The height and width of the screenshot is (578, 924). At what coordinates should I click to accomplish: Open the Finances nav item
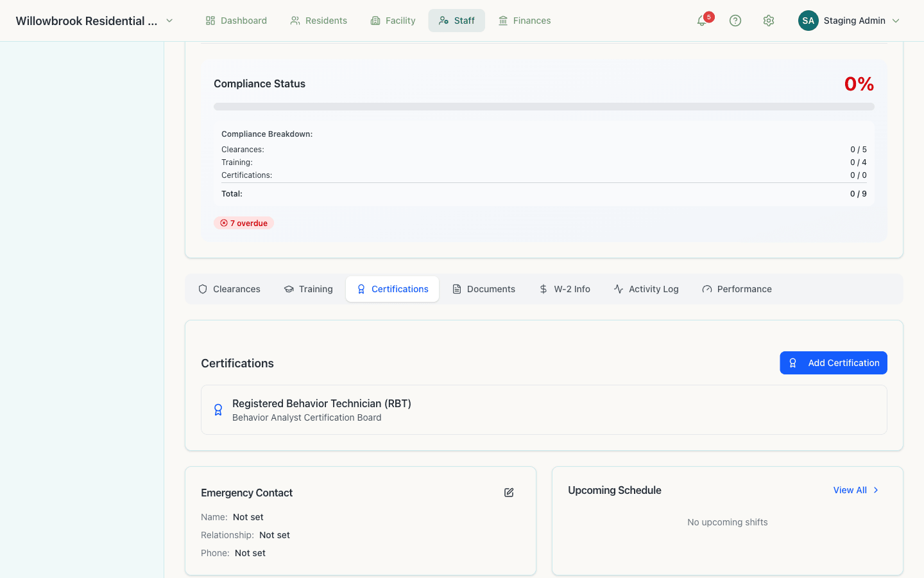tap(524, 21)
